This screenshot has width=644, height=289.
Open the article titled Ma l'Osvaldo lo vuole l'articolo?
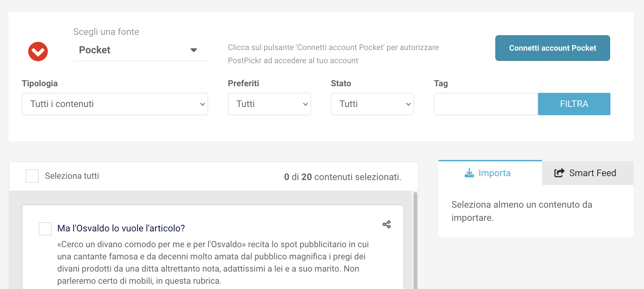[x=121, y=228]
